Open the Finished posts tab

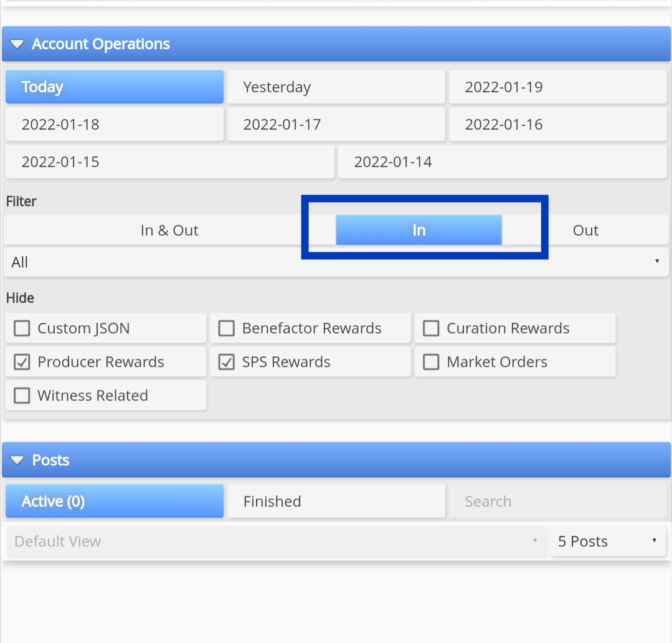336,501
